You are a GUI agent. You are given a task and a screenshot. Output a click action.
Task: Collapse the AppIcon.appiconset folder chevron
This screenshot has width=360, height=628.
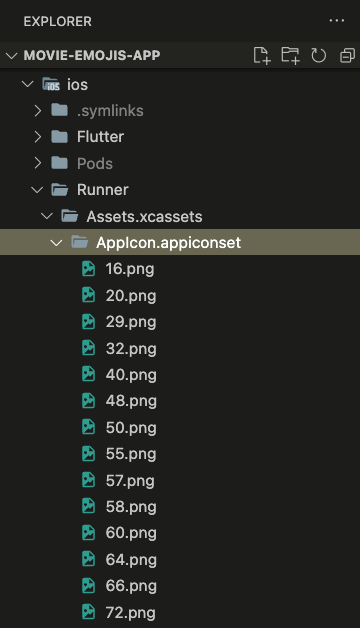[x=56, y=243]
